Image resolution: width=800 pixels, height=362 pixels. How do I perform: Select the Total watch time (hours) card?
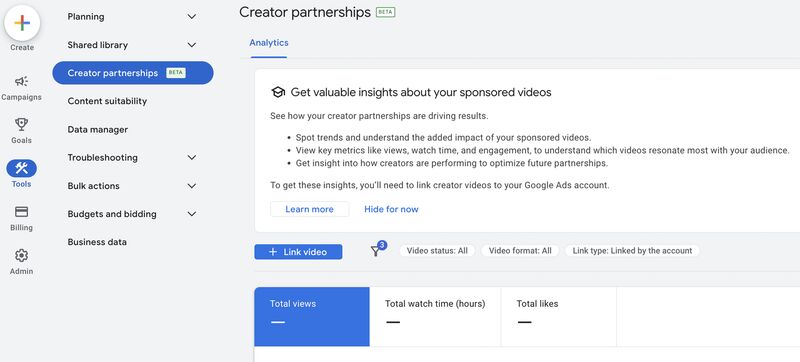435,317
